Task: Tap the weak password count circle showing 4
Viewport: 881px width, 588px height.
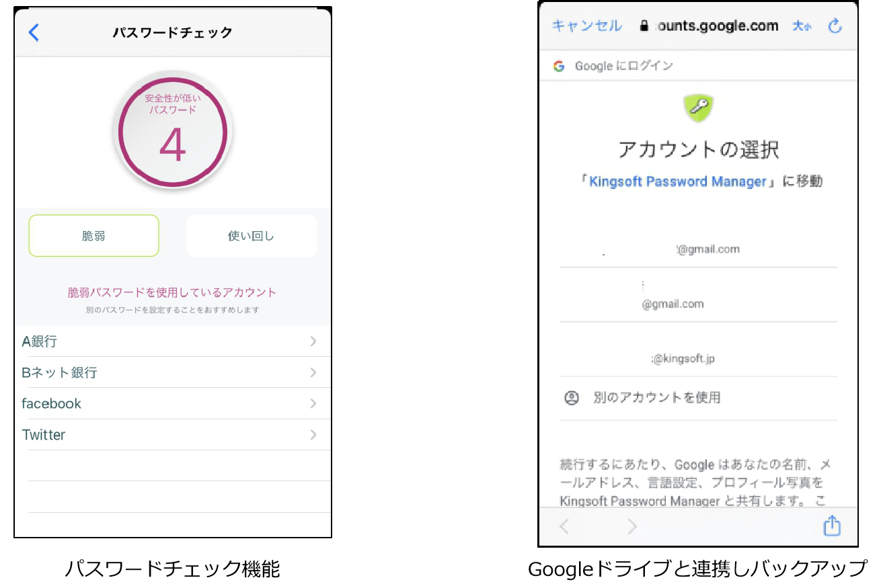Action: [173, 130]
